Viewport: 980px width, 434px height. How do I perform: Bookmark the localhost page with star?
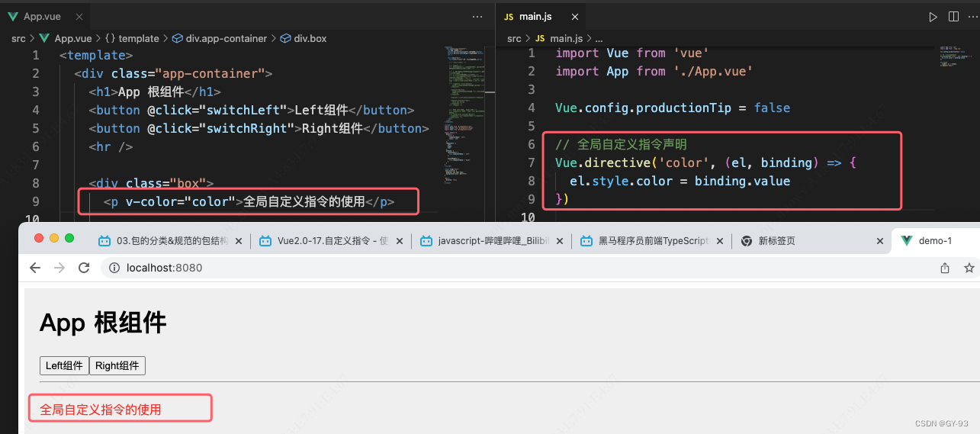(x=969, y=268)
